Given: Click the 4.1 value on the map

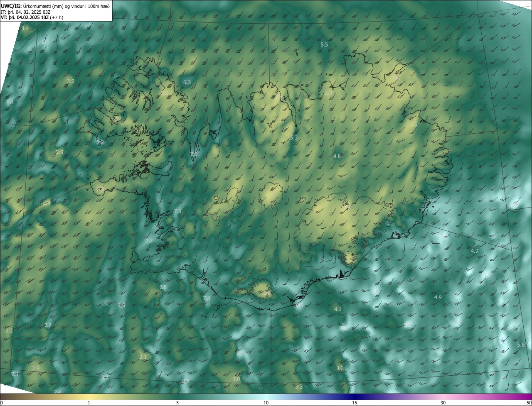Looking at the screenshot, I should tap(337, 309).
